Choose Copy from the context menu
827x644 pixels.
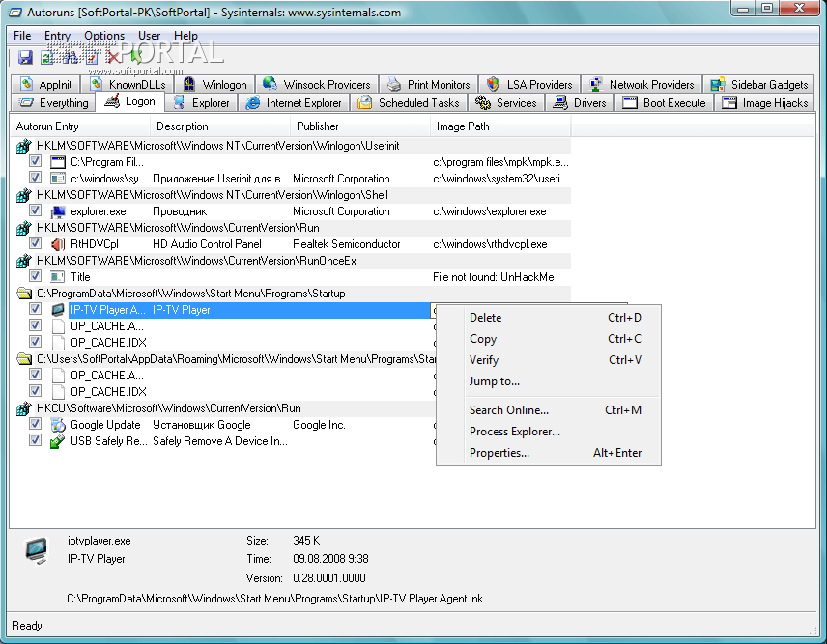pos(549,339)
